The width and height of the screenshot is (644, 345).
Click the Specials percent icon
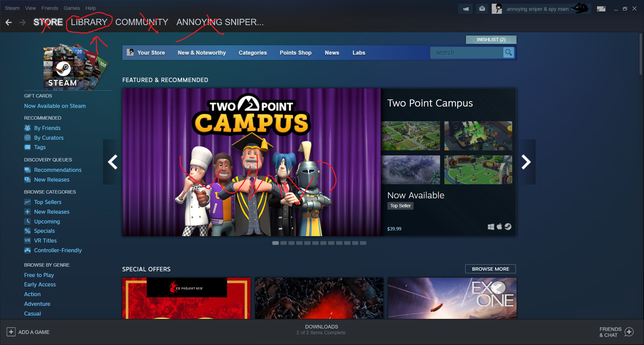point(28,231)
